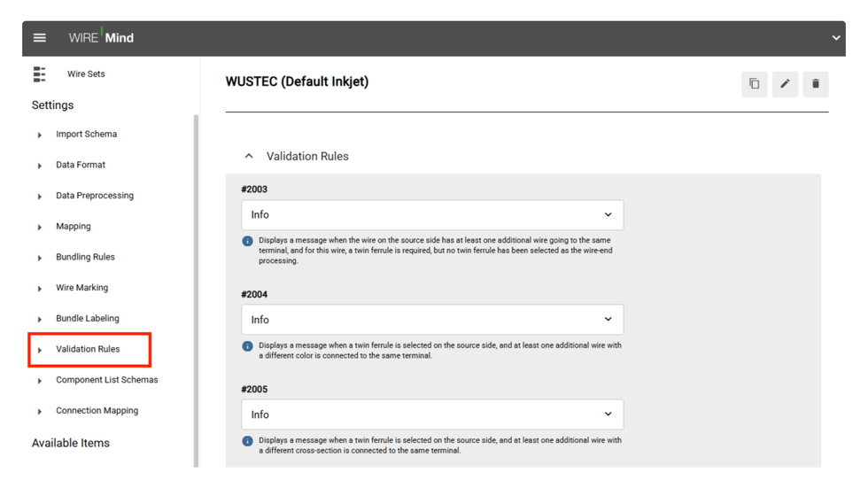868x488 pixels.
Task: Click info icon under rule #2004
Action: 247,346
